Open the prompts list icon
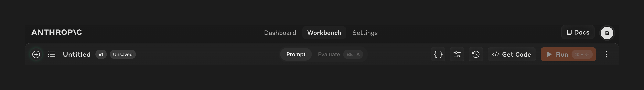 52,54
